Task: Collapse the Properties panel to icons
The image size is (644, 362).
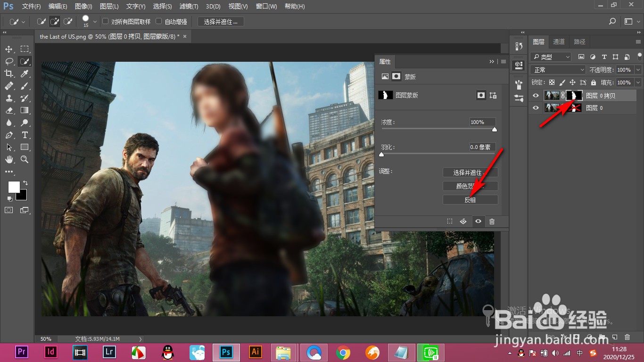Action: (x=492, y=61)
